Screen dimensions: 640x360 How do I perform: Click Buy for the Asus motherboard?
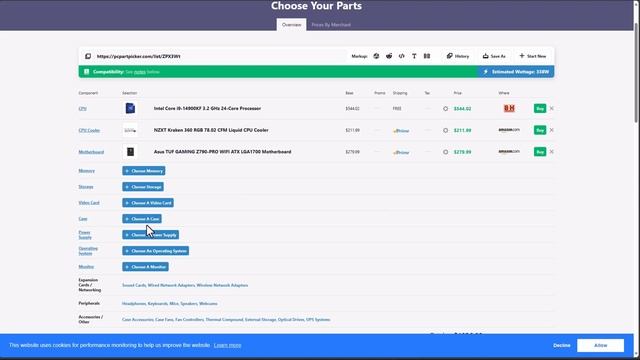(540, 151)
